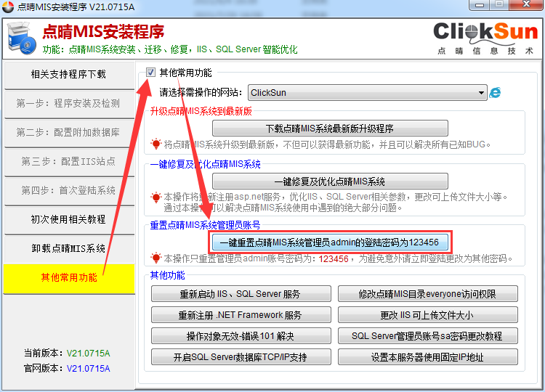The width and height of the screenshot is (545, 392).
Task: Click the 其他功能 group title
Action: click(x=167, y=275)
